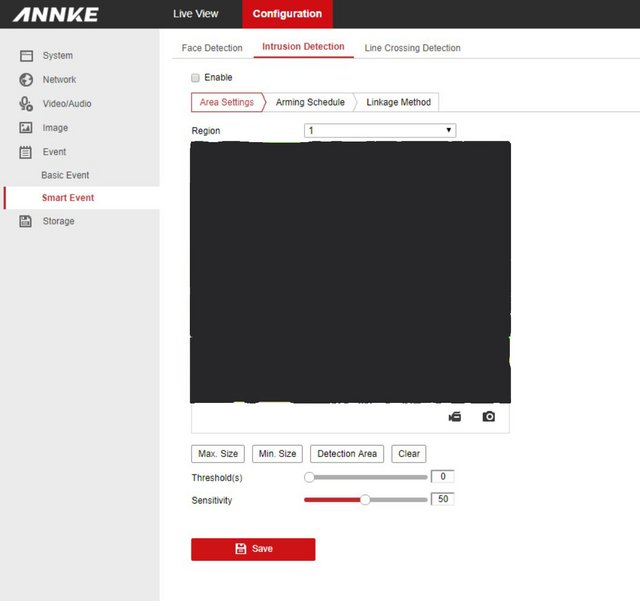640x601 pixels.
Task: Tick the Enable checkbox
Action: (x=196, y=78)
